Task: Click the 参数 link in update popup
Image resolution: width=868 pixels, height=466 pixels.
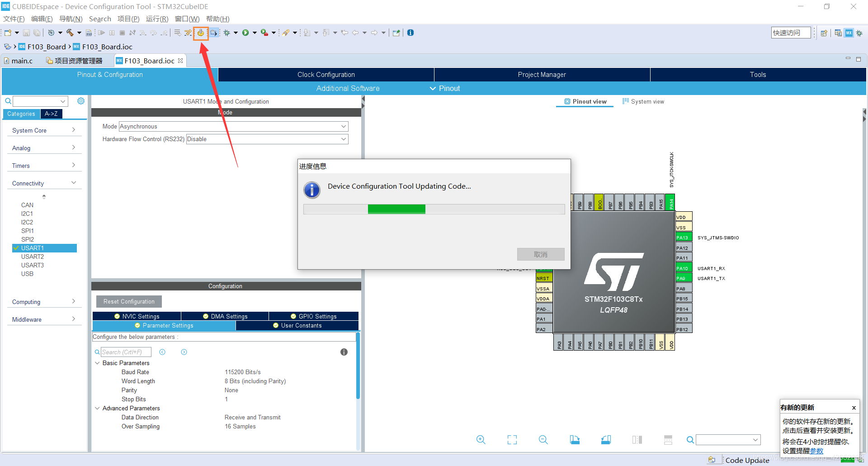Action: tap(816, 451)
